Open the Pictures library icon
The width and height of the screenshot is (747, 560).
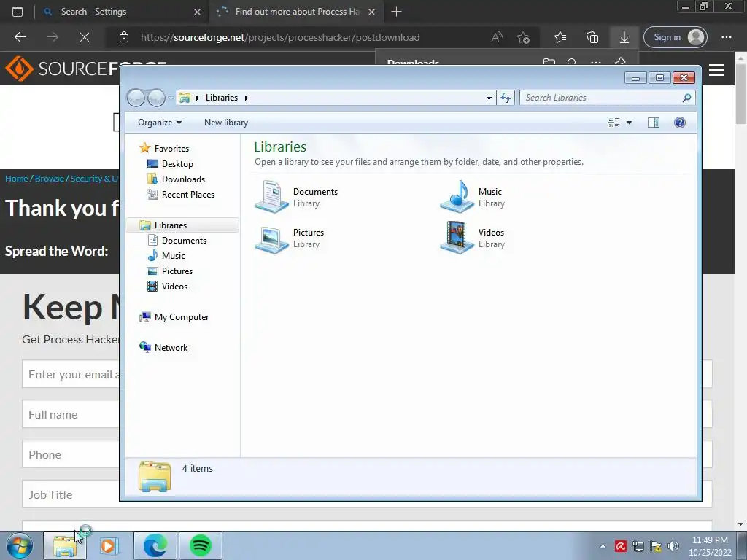[x=271, y=238]
